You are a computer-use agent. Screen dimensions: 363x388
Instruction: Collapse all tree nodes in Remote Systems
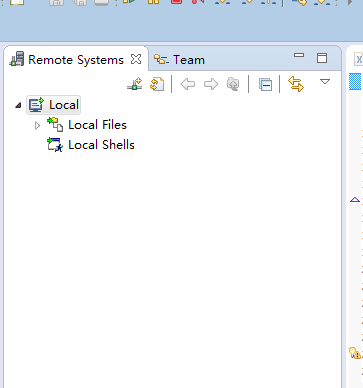tap(265, 84)
